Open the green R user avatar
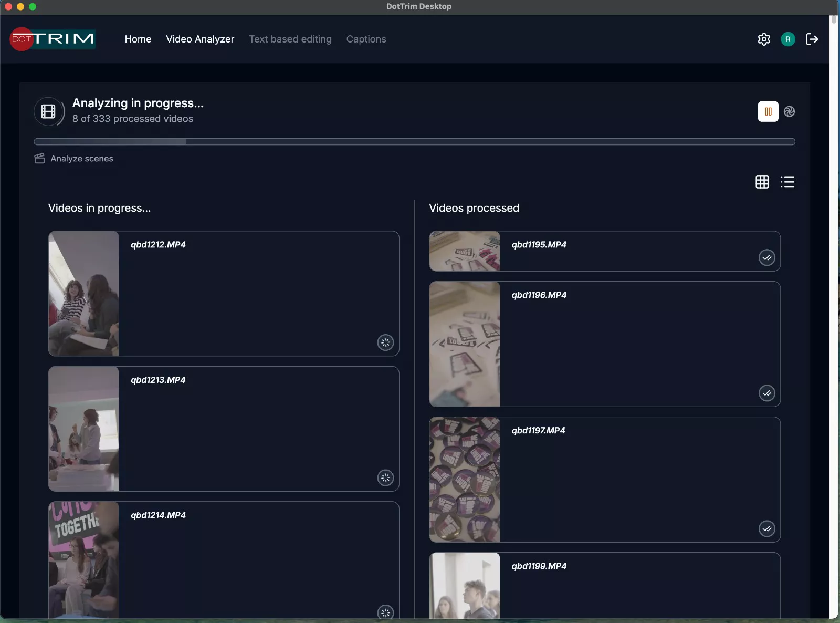This screenshot has height=623, width=840. pos(788,39)
